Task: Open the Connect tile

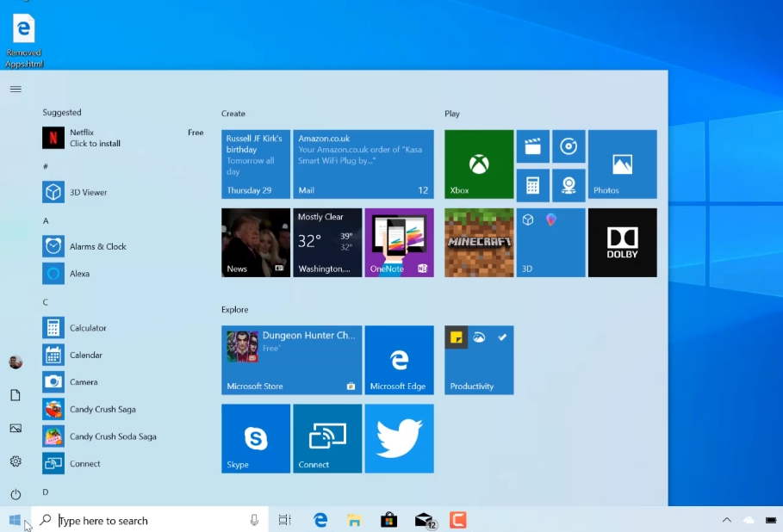Action: click(327, 439)
